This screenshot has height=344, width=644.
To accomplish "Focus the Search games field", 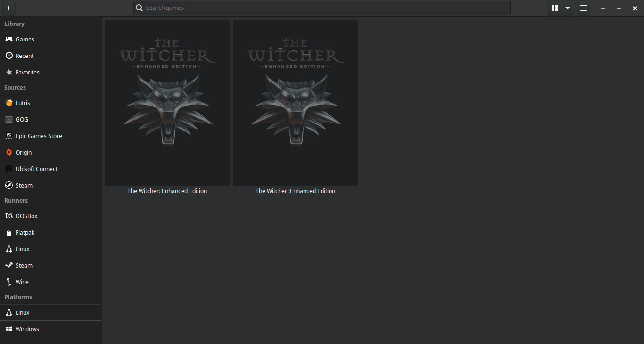I will click(322, 8).
